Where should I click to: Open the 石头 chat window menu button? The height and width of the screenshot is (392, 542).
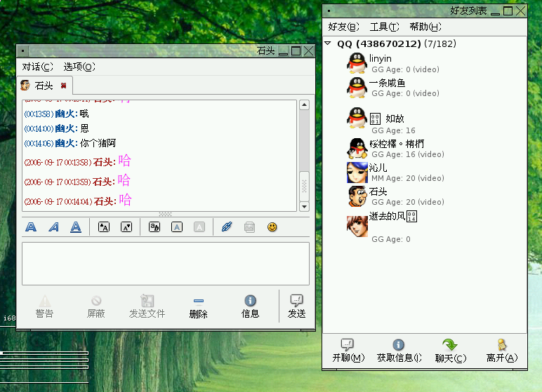[22, 51]
